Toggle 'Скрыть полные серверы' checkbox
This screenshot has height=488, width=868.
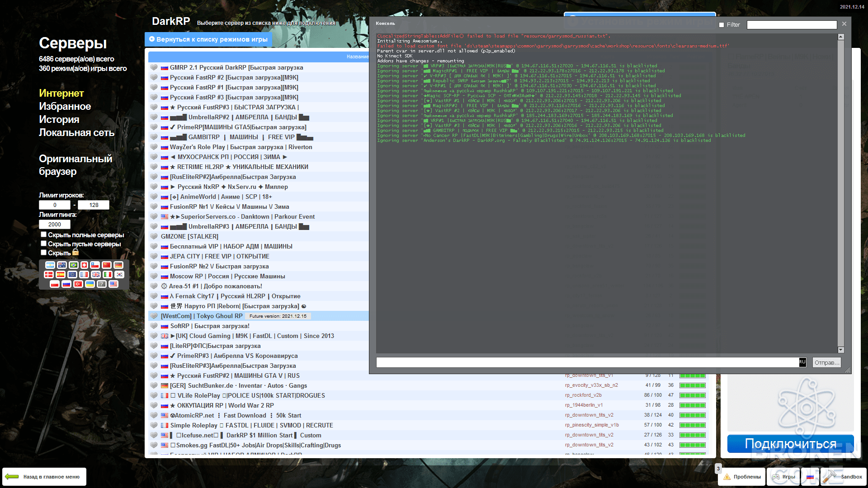point(43,235)
